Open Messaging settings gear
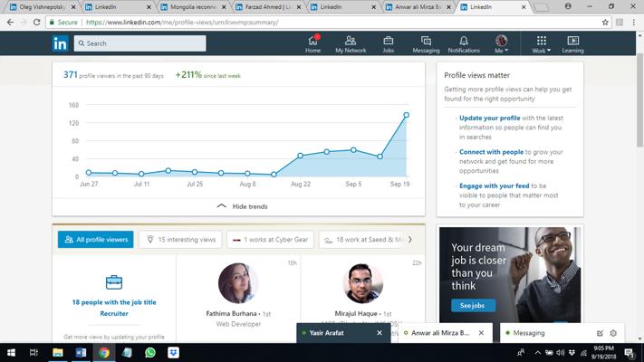 click(x=613, y=333)
